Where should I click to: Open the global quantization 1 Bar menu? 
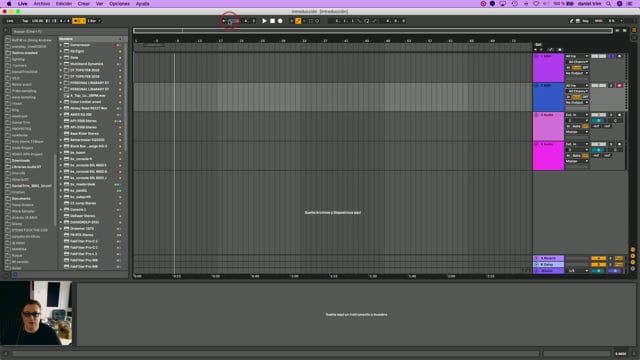point(93,21)
